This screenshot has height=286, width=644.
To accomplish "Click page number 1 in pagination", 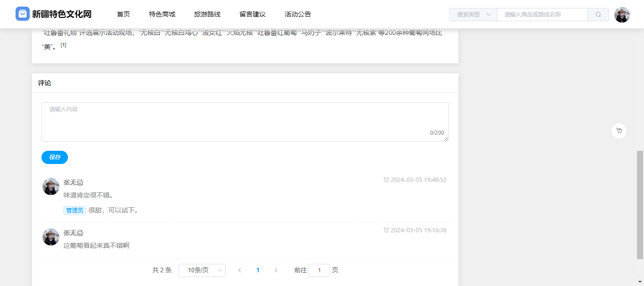I will (x=258, y=270).
